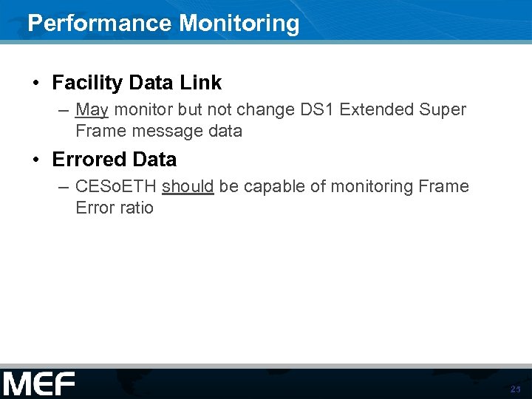The image size is (532, 399).
Task: Click the underlined word "should"
Action: (188, 186)
